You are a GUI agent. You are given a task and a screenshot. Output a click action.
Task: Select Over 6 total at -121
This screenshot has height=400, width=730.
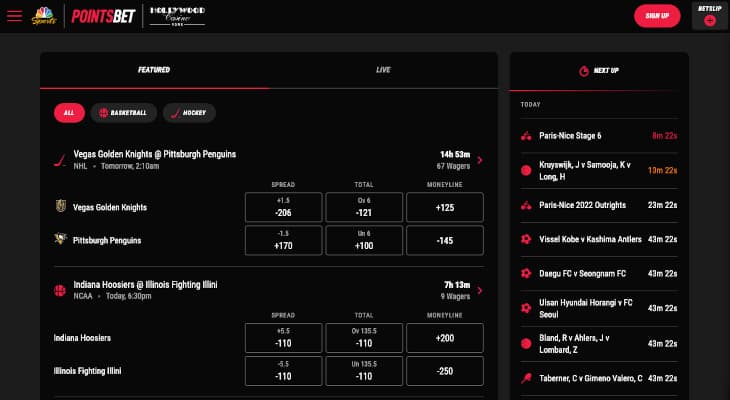[x=364, y=207]
